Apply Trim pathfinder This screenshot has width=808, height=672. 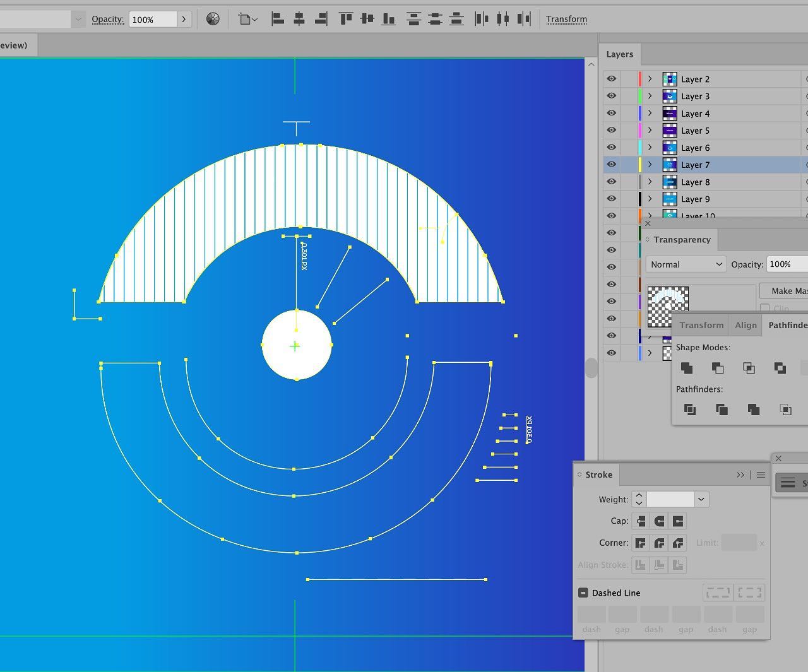click(722, 410)
